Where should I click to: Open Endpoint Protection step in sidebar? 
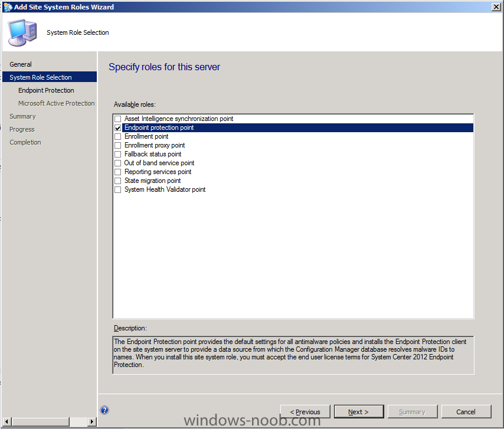click(46, 90)
